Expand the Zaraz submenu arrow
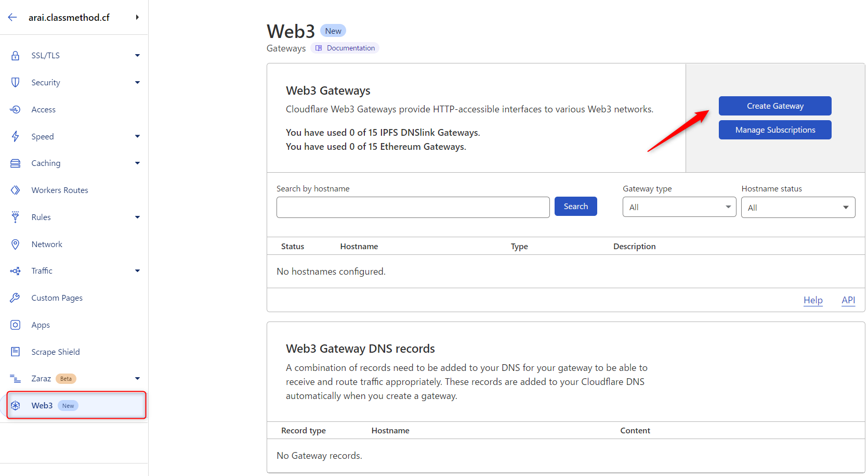The image size is (868, 476). click(x=137, y=379)
